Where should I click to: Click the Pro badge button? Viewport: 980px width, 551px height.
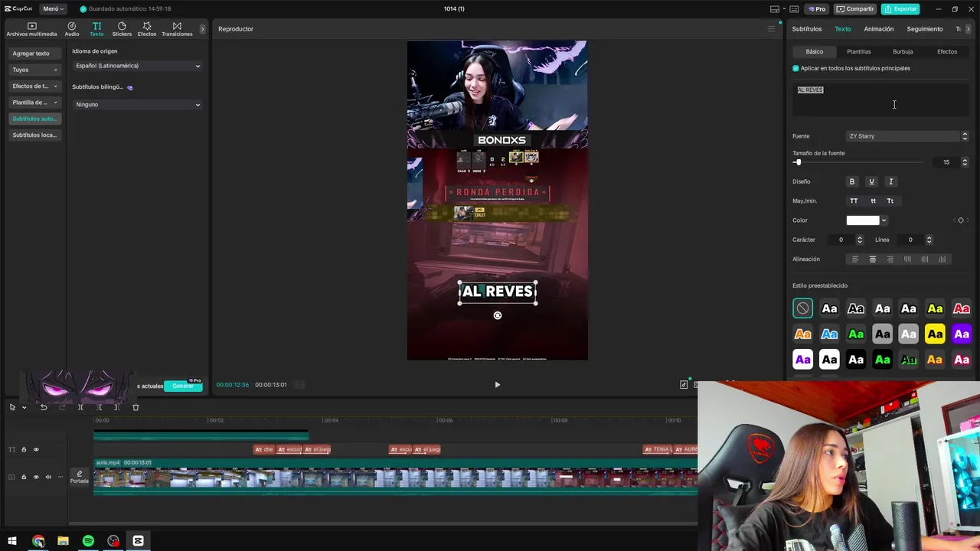[x=817, y=9]
